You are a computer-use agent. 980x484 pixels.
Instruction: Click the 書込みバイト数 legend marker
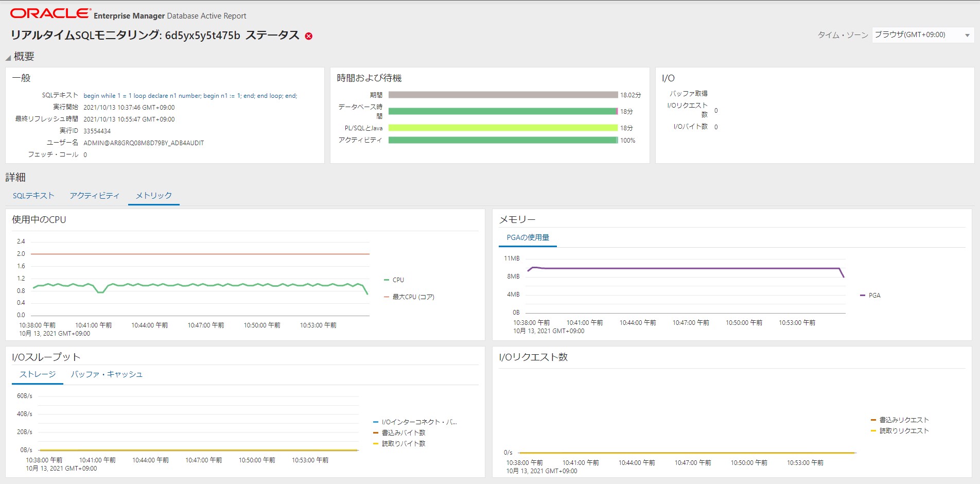click(x=375, y=433)
